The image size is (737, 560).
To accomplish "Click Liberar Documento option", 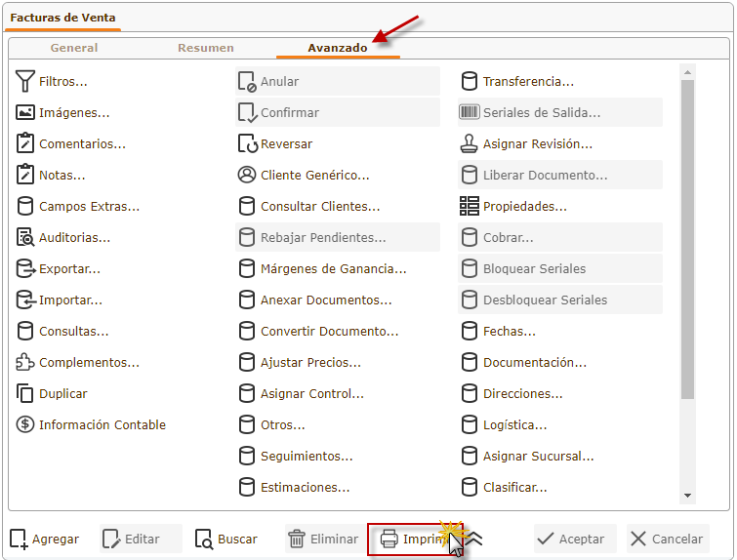I will click(560, 175).
